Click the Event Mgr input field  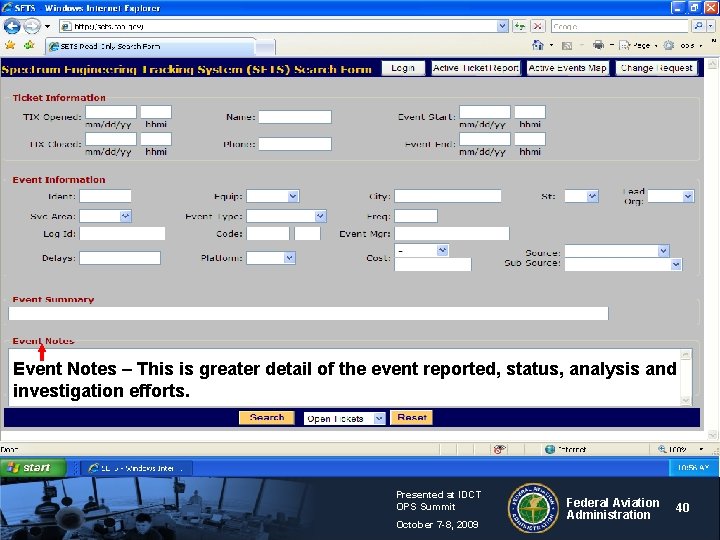coord(452,234)
